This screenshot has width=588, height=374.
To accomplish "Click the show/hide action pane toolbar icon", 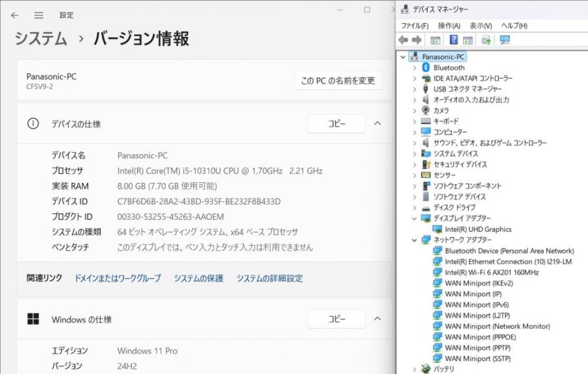I will (x=467, y=40).
